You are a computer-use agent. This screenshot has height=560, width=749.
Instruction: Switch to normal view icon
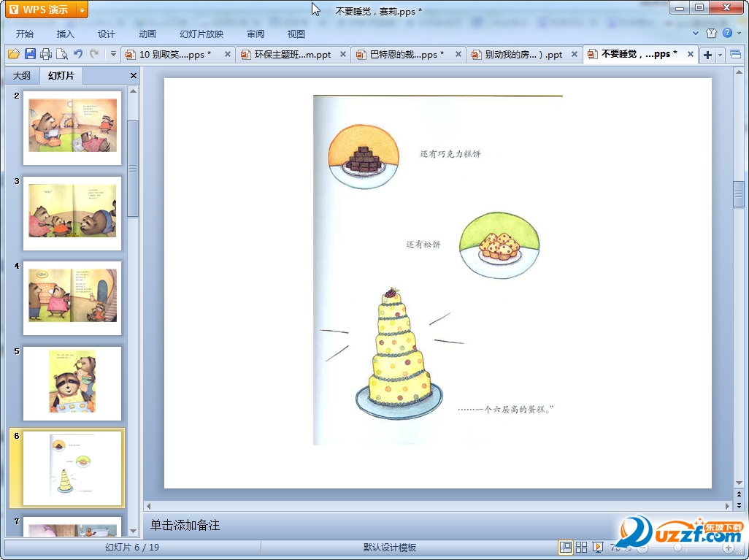[566, 547]
